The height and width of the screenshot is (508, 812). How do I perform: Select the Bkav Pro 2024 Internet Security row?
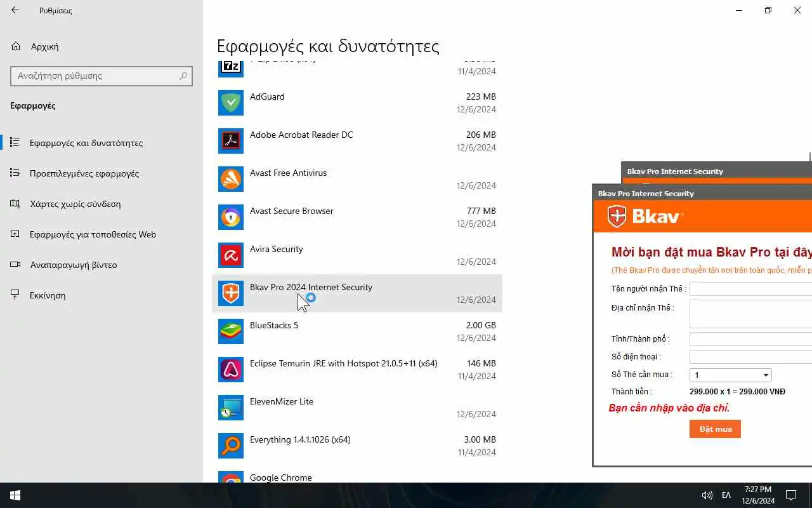(357, 293)
